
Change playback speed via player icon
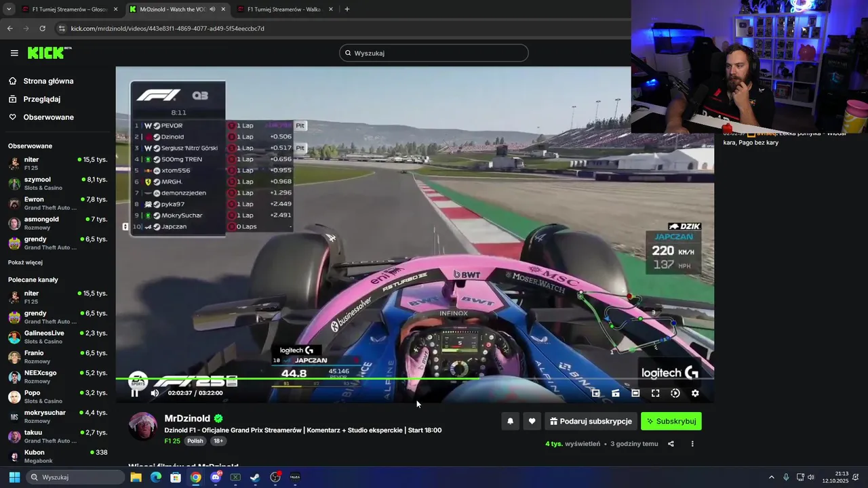click(675, 393)
